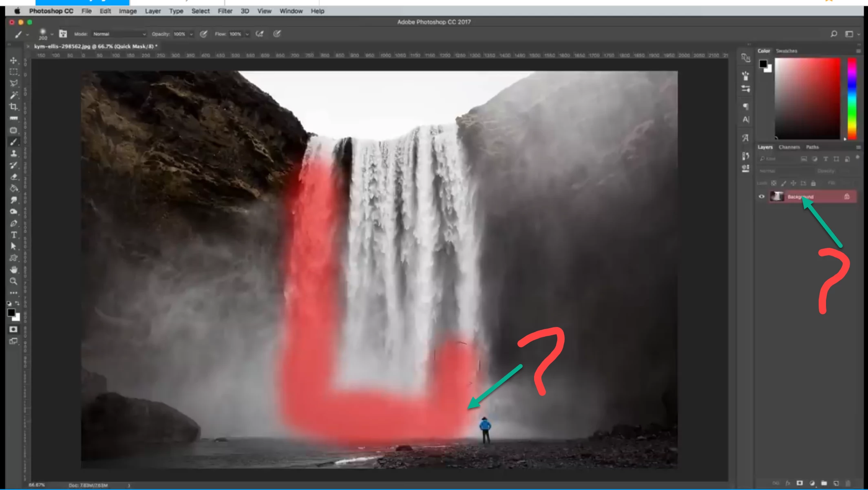This screenshot has width=868, height=490.
Task: Click the create new layer button
Action: pos(836,483)
